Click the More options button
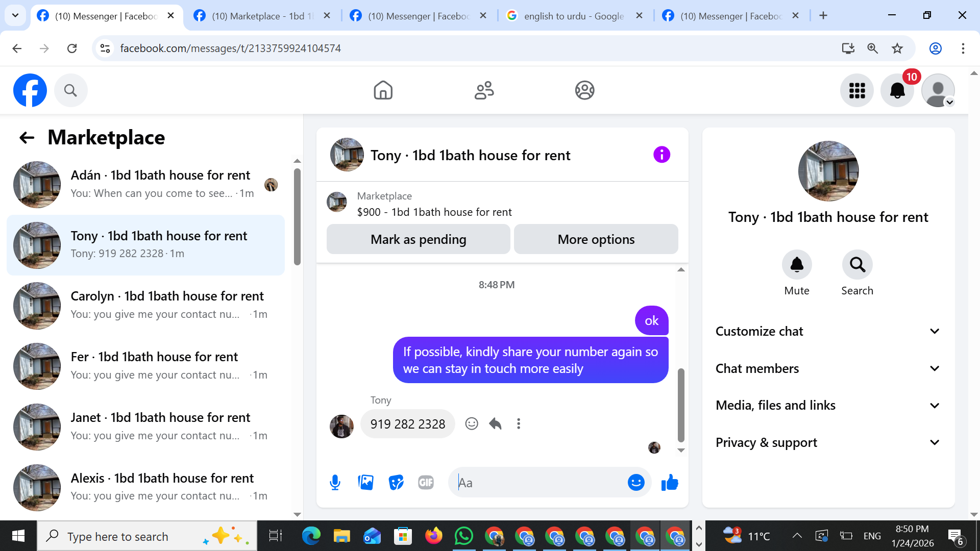Viewport: 980px width, 551px height. point(596,239)
